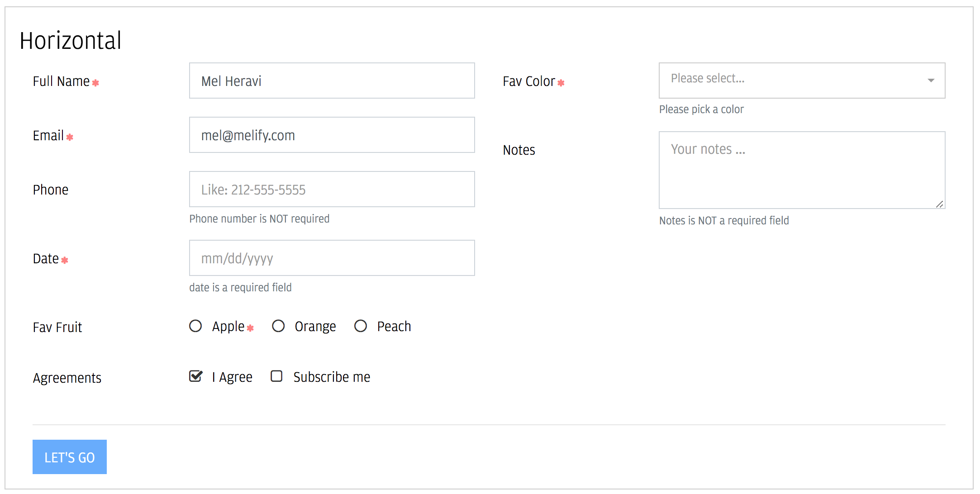This screenshot has height=494, width=980.
Task: Click the Fav Color required asterisk
Action: coord(561,83)
